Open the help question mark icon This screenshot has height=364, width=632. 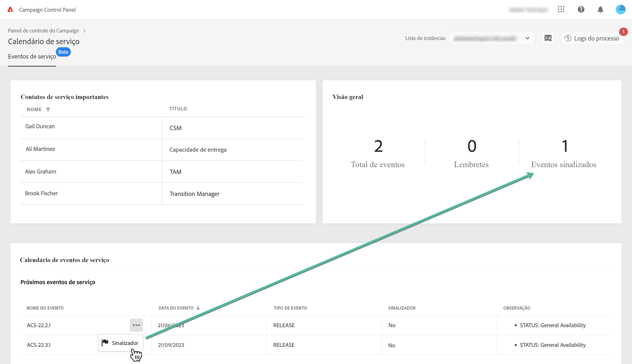coord(581,10)
